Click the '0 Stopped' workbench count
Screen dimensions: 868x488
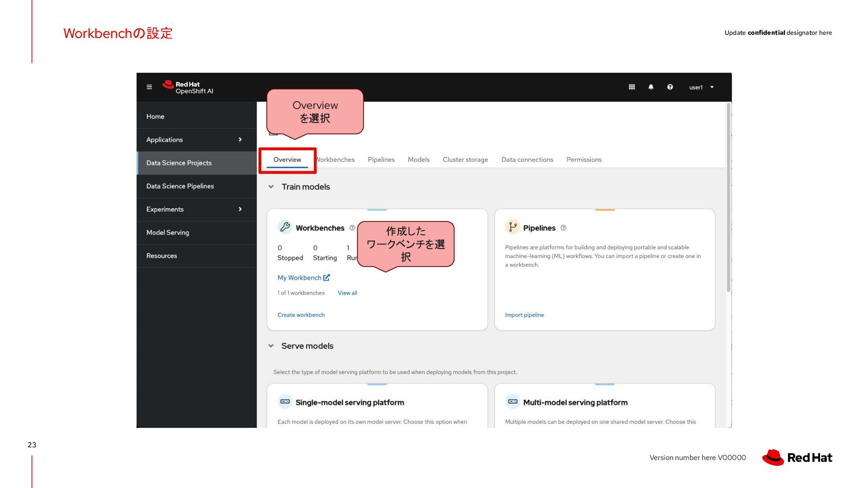click(x=290, y=253)
